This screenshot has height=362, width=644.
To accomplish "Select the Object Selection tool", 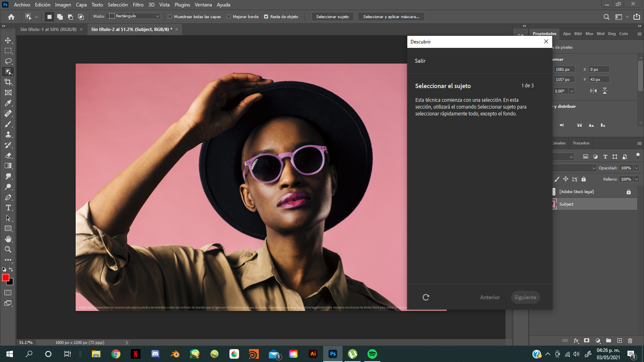I will click(x=8, y=72).
